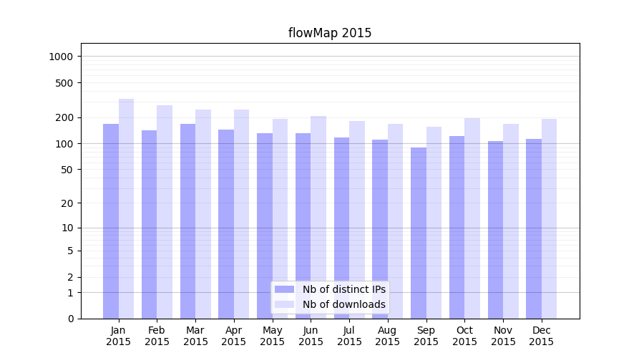
Task: Click the 'Jul 2015' x-axis label
Action: coord(349,336)
